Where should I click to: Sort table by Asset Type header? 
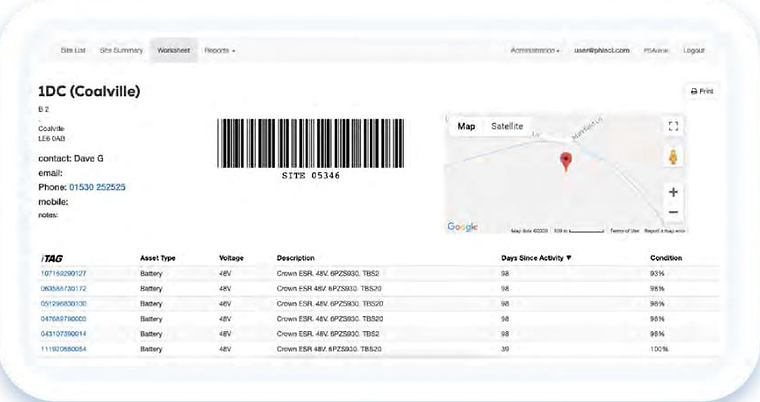[158, 258]
